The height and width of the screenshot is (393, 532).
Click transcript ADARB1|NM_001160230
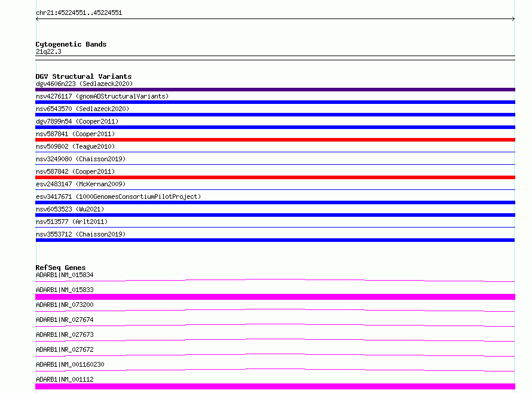[x=70, y=364]
